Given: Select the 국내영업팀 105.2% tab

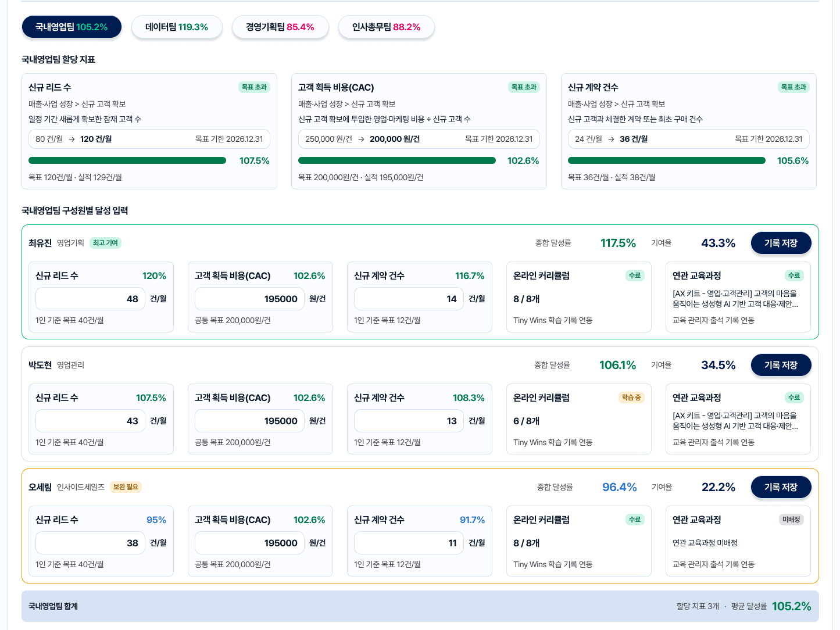Looking at the screenshot, I should click(72, 27).
